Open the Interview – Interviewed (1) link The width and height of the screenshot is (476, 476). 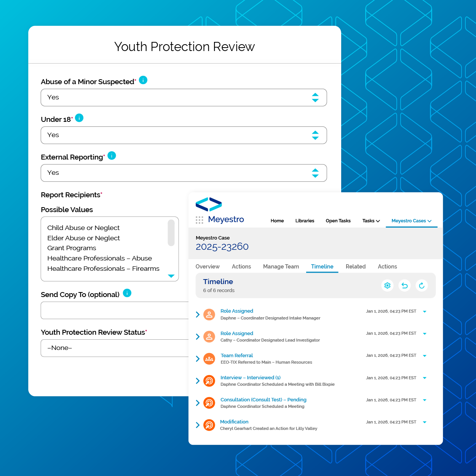point(251,377)
